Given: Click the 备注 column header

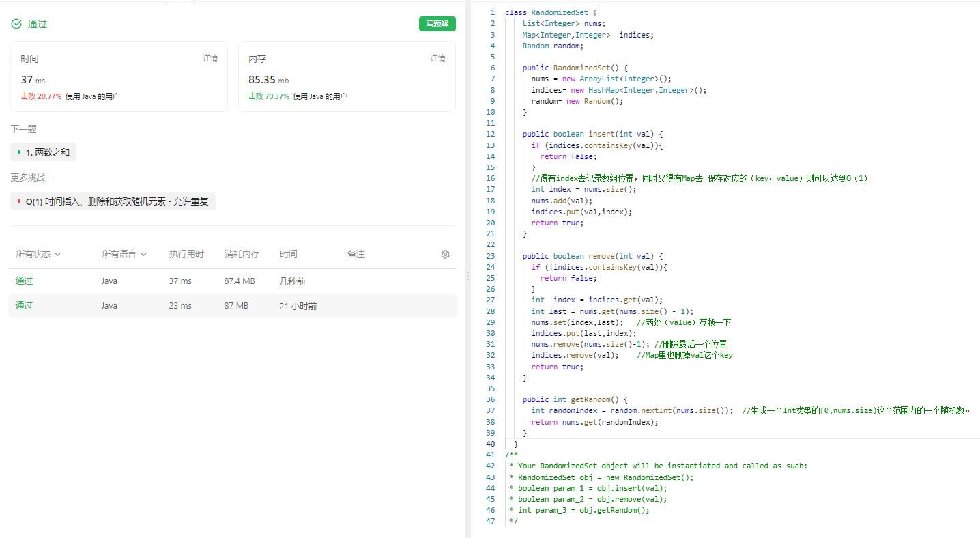Looking at the screenshot, I should pyautogui.click(x=356, y=254).
